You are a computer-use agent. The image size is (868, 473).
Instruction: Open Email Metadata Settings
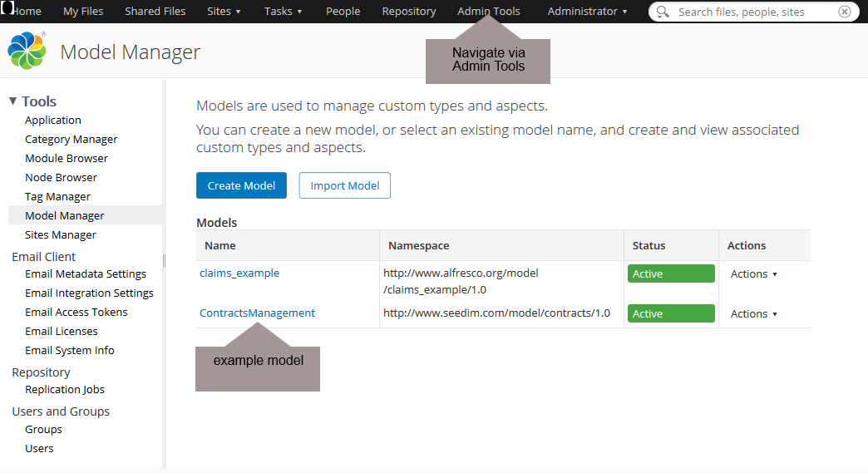click(86, 273)
